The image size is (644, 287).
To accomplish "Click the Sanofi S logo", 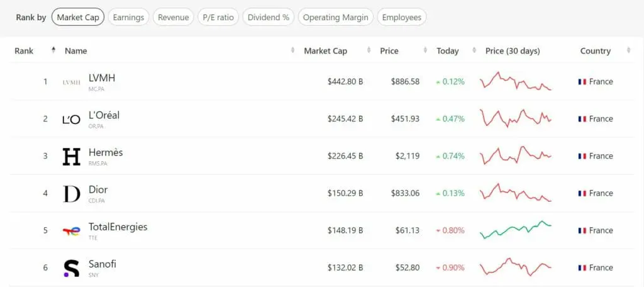I will [x=72, y=268].
